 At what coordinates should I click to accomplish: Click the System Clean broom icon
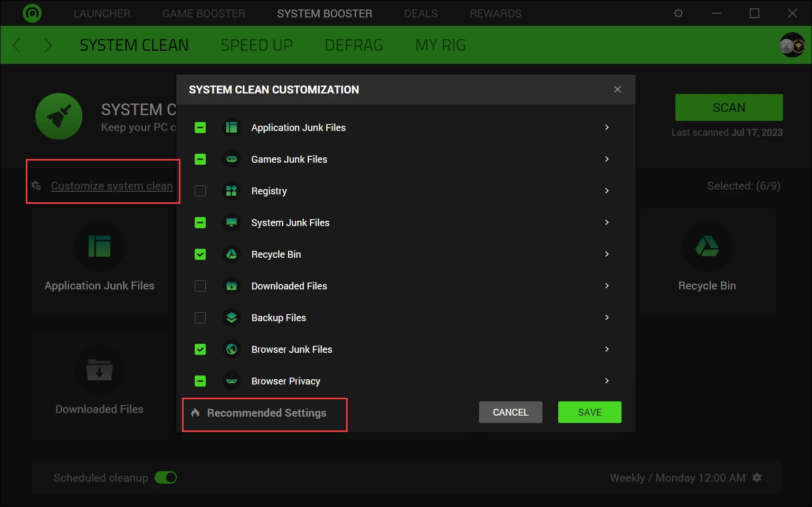click(59, 116)
